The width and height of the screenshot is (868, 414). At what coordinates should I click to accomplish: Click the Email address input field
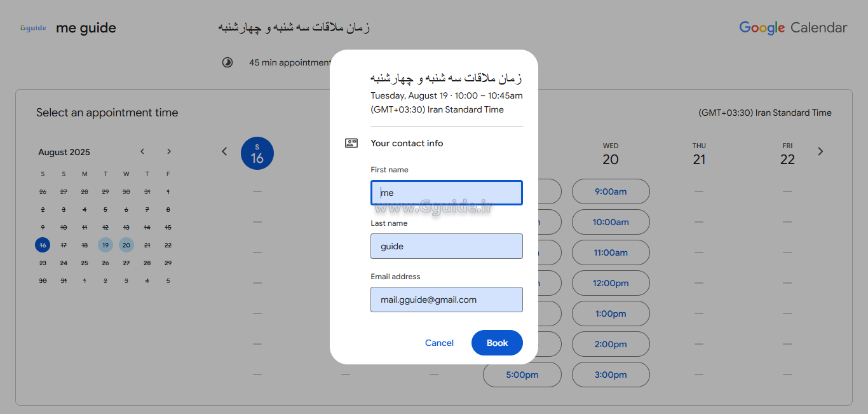click(446, 299)
